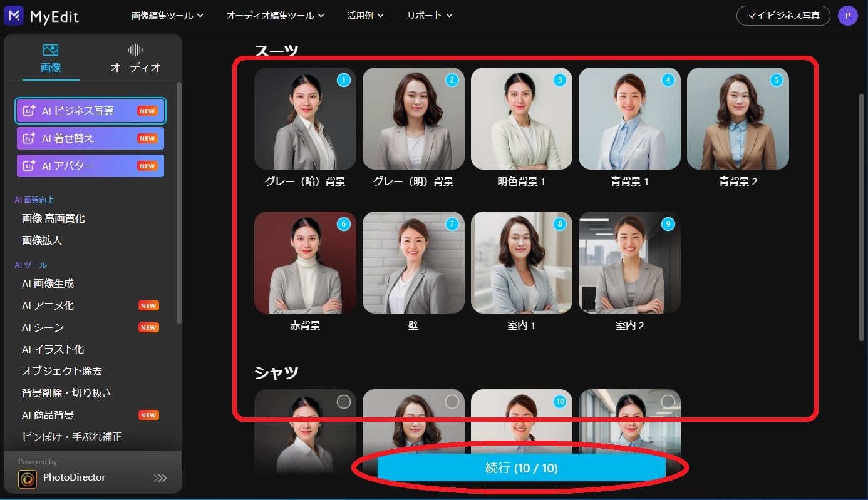Click the NEW badge next to AI アニメ化
This screenshot has height=500, width=868.
coord(148,305)
